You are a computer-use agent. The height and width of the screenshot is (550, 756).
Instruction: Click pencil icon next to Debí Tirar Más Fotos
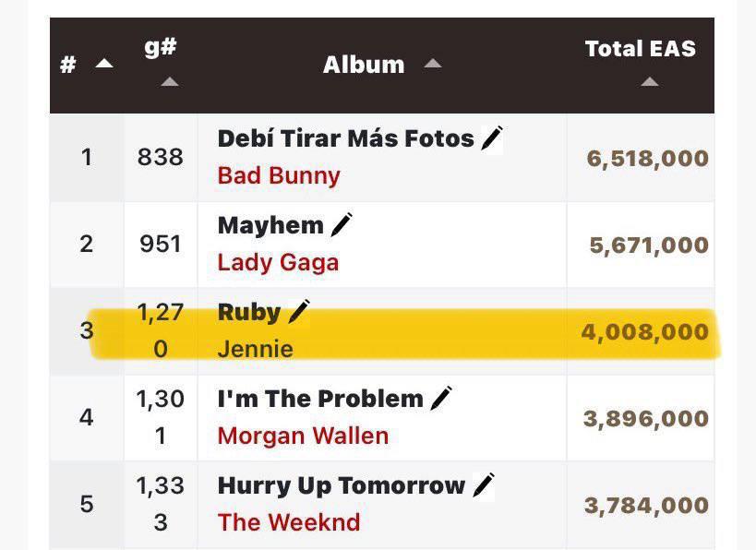click(x=492, y=138)
